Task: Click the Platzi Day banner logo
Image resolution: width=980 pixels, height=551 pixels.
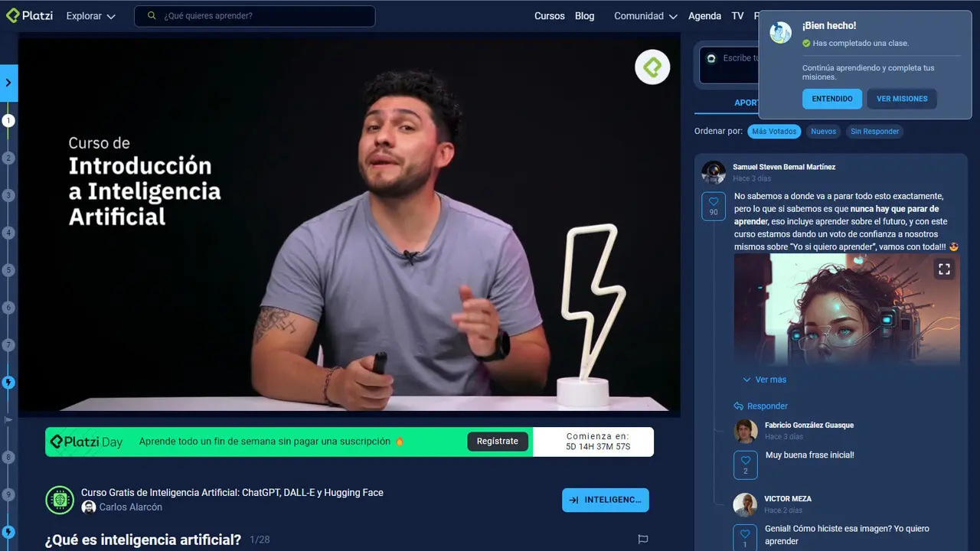Action: click(87, 442)
